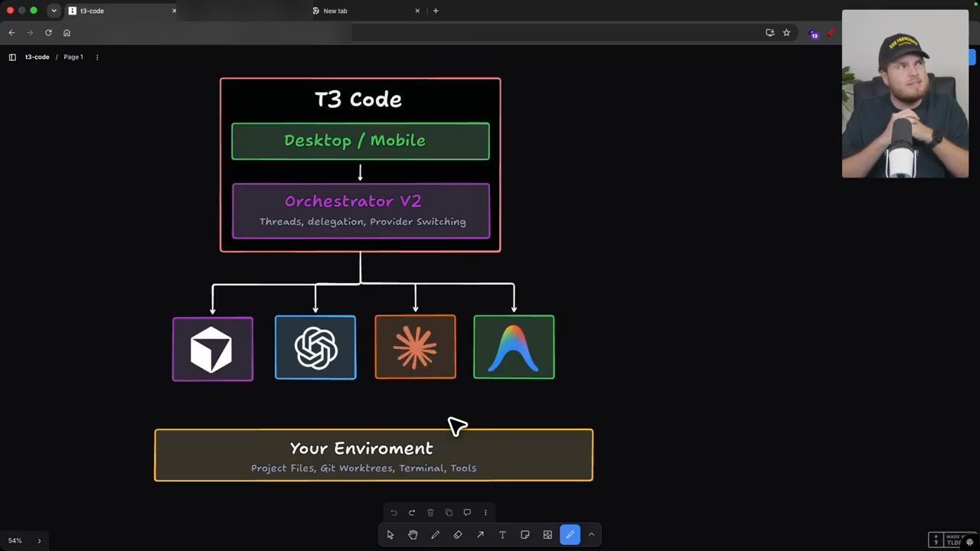Open the 54% zoom level control
This screenshot has height=551, width=980.
tap(15, 540)
